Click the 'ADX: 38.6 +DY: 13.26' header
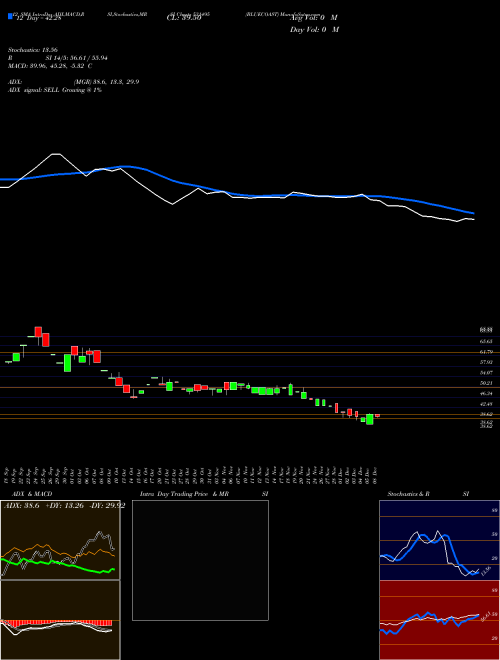500x660 pixels. tap(63, 506)
